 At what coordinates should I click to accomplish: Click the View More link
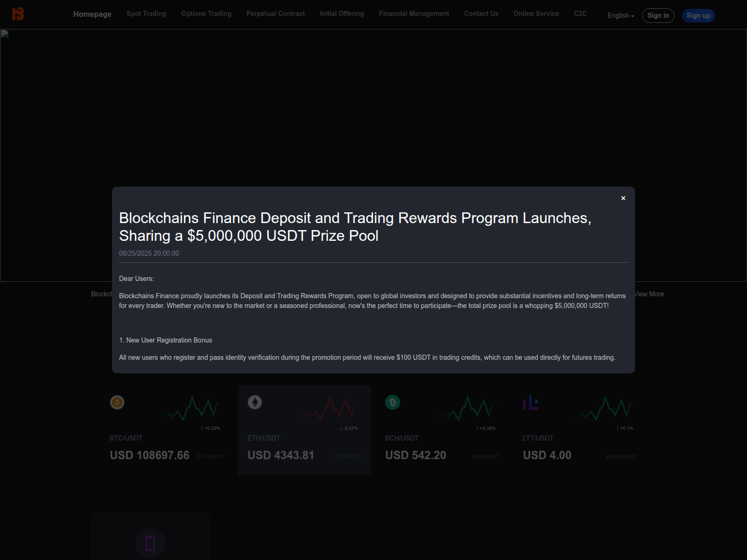coord(649,294)
